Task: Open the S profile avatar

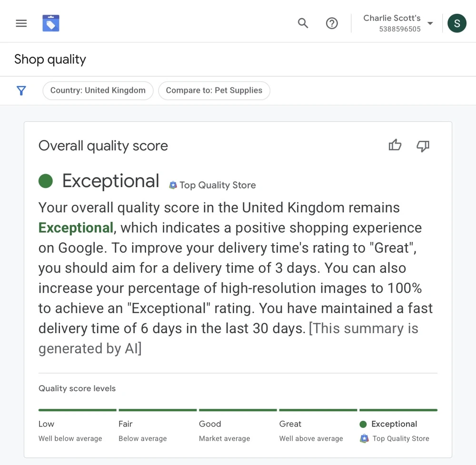Action: pos(457,23)
